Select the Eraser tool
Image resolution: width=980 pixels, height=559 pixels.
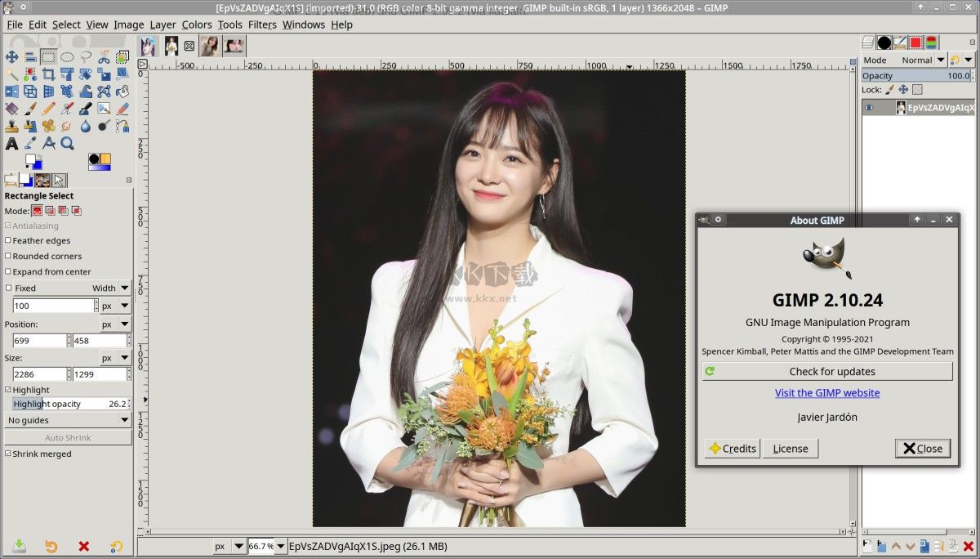tap(122, 109)
